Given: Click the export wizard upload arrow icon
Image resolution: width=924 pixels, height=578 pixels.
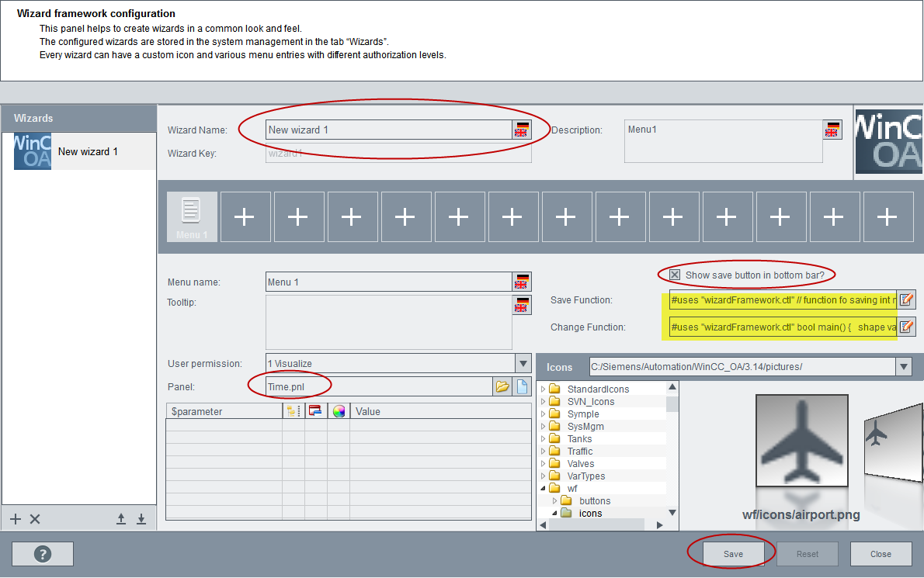Looking at the screenshot, I should [121, 519].
